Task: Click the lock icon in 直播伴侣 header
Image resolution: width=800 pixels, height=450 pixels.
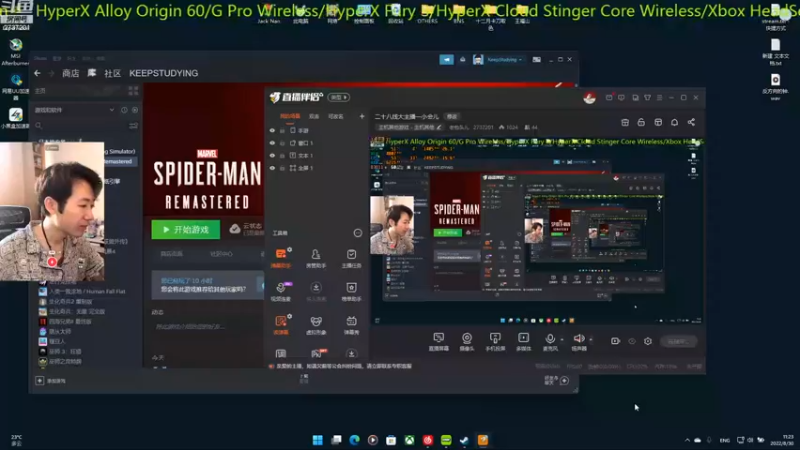Action: [x=641, y=122]
